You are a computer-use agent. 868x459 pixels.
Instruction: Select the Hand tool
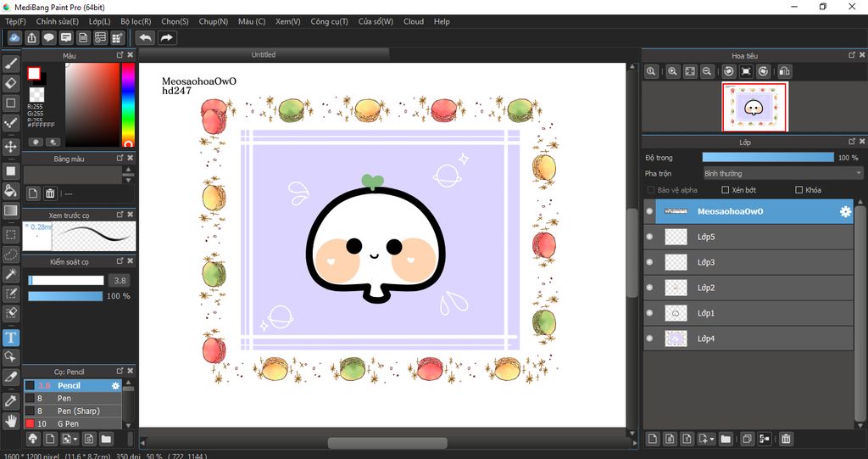10,421
